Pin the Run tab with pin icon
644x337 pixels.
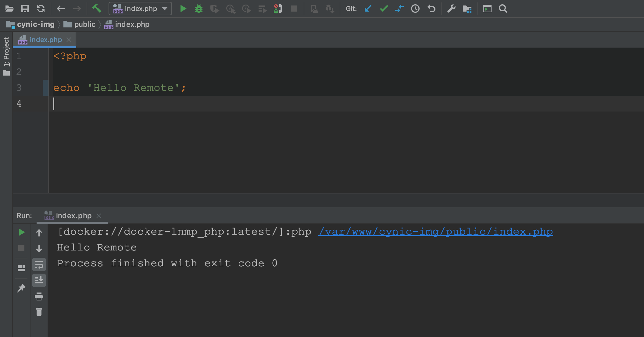click(21, 288)
